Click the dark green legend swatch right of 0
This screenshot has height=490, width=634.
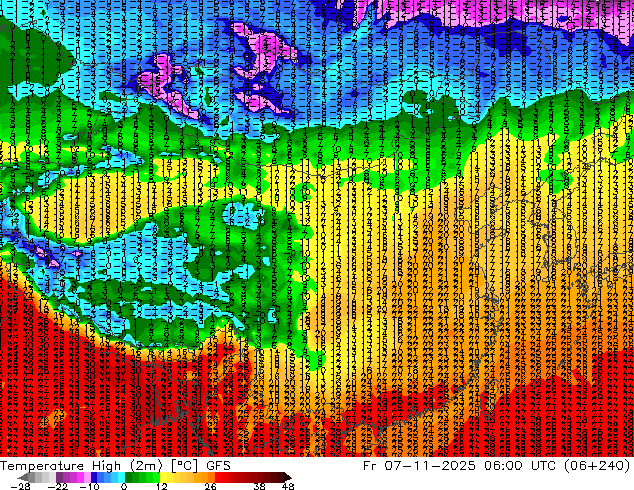click(x=128, y=477)
